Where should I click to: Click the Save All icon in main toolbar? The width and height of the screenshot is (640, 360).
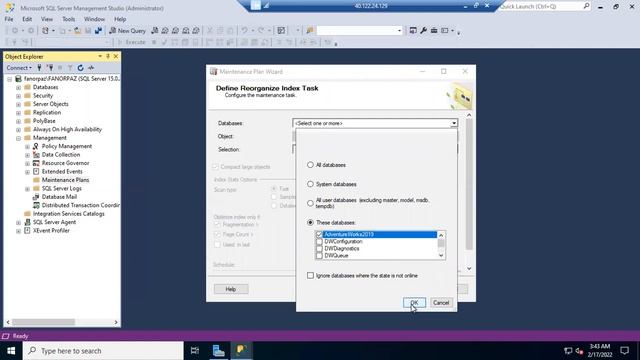point(98,31)
